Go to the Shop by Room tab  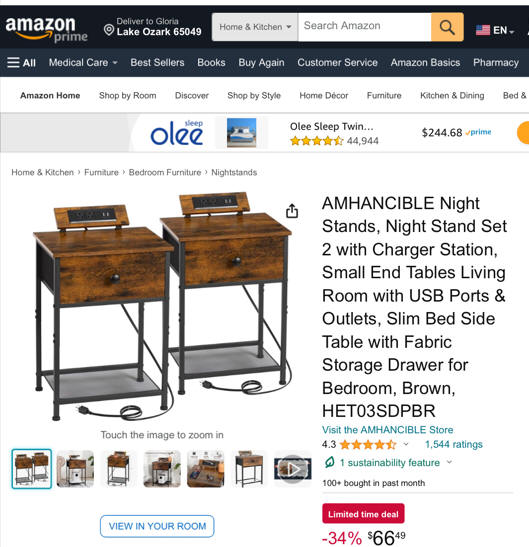[127, 95]
